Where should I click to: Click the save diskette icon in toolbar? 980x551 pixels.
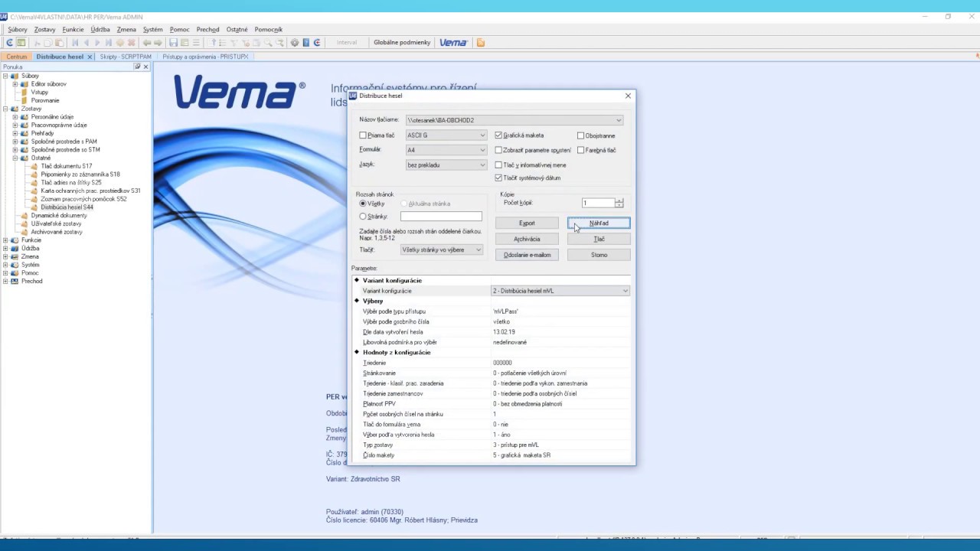pyautogui.click(x=174, y=43)
